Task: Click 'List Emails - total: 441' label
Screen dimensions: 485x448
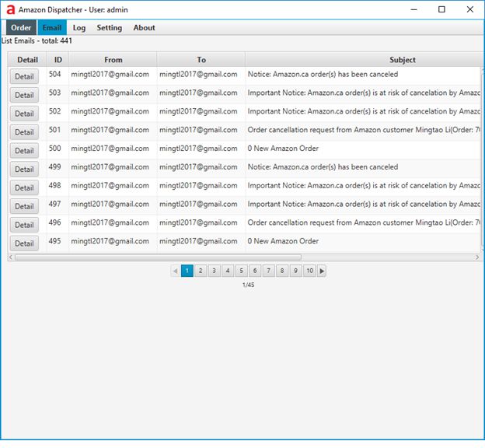Action: 37,41
